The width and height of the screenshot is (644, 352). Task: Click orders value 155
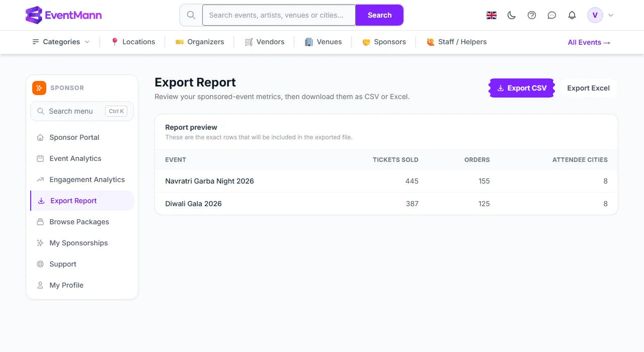(x=484, y=181)
